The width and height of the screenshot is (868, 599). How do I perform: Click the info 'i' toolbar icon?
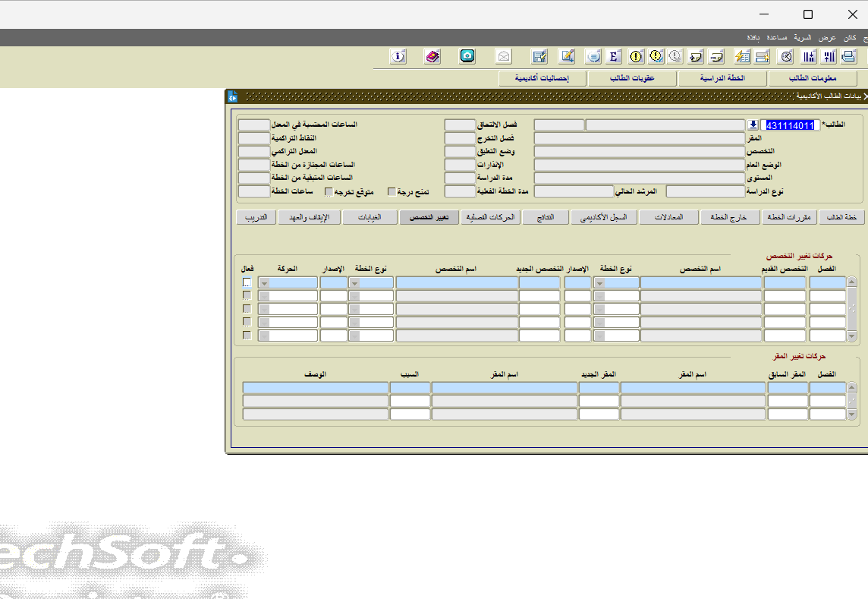398,56
